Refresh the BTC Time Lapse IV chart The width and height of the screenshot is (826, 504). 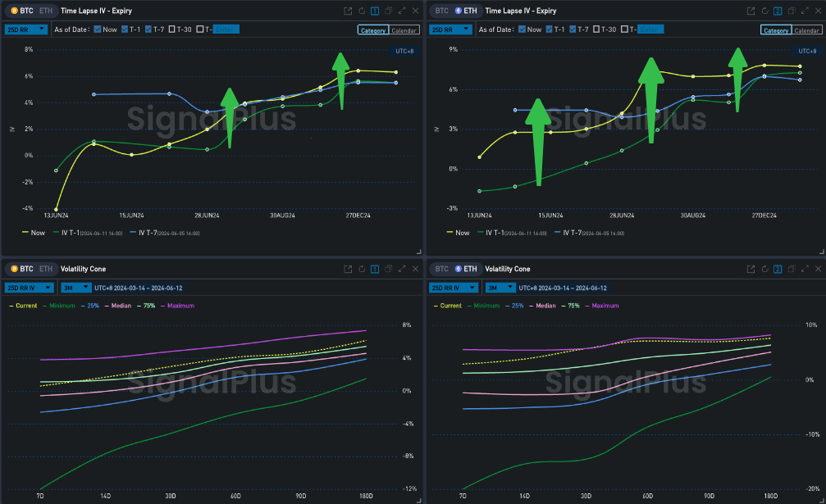pos(361,11)
